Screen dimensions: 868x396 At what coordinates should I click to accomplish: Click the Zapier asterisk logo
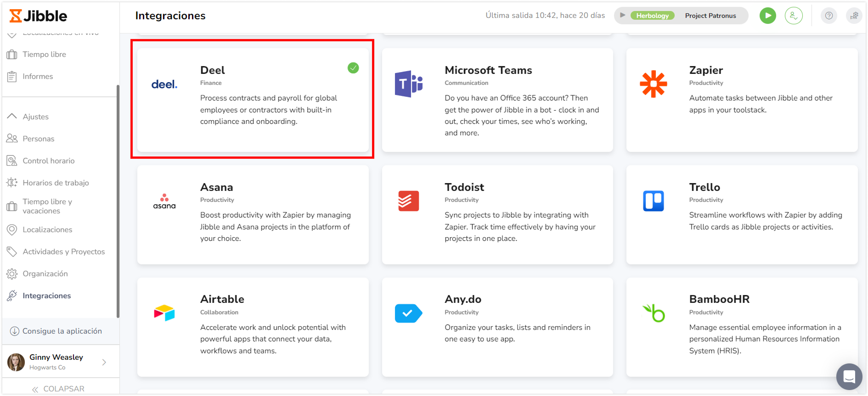pyautogui.click(x=653, y=84)
